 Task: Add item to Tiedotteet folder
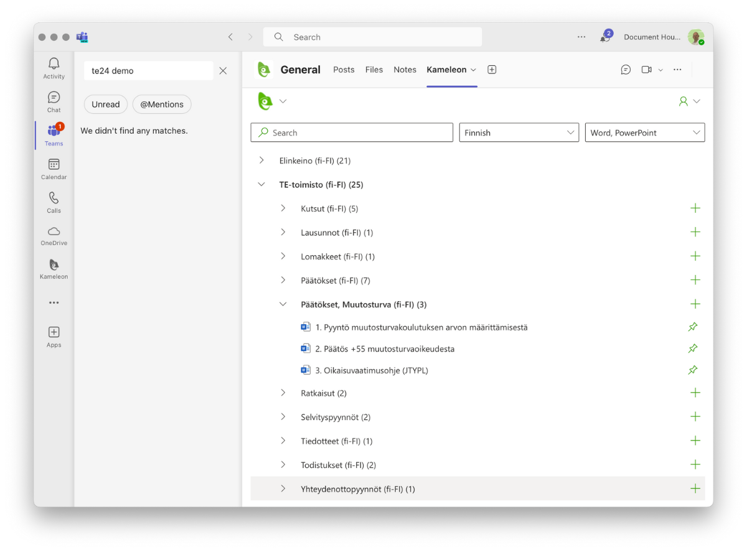(695, 441)
